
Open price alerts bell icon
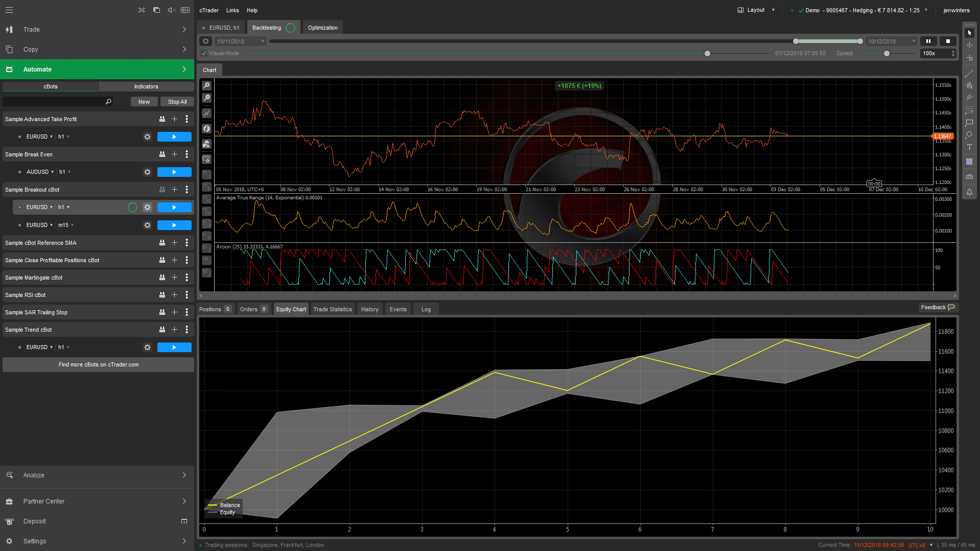pos(969,192)
